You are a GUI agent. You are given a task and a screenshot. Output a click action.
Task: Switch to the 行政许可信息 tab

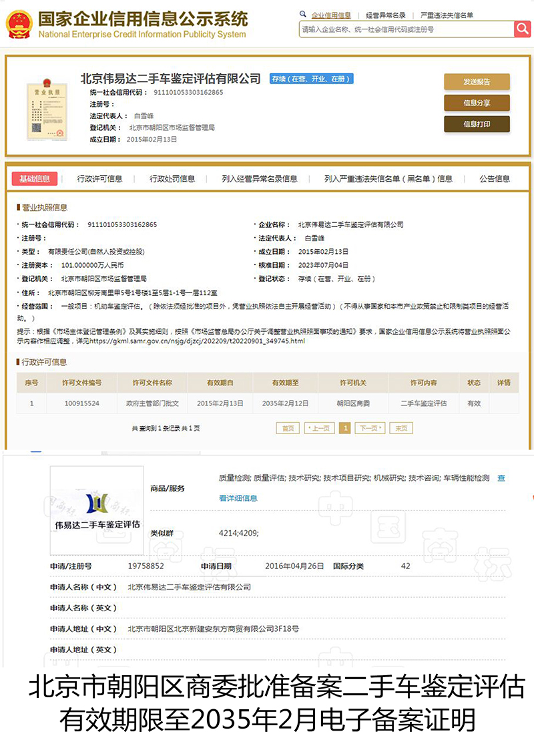pos(99,179)
